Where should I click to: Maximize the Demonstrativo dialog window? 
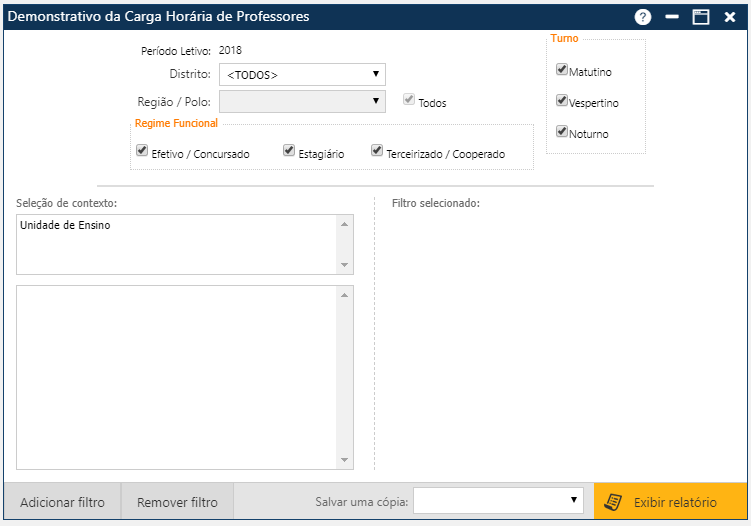click(x=701, y=17)
